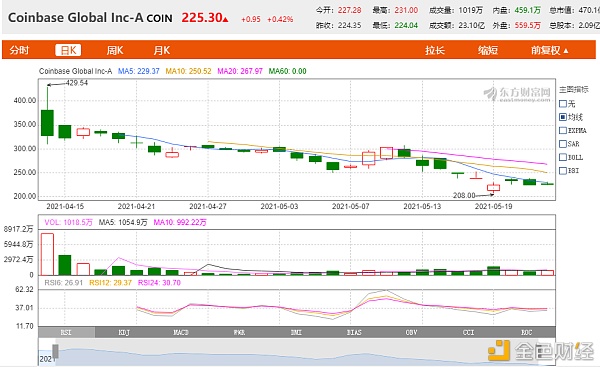The height and width of the screenshot is (367, 600).
Task: Click the 缩短 shorten chart button
Action: click(488, 50)
